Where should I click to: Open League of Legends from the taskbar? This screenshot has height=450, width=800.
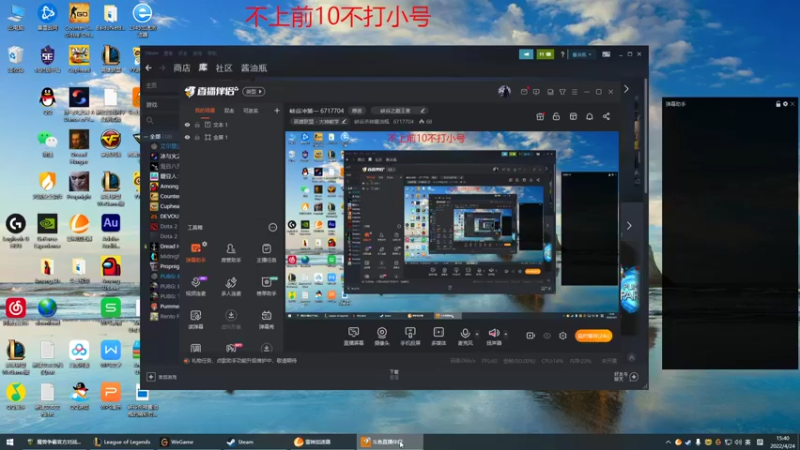123,442
